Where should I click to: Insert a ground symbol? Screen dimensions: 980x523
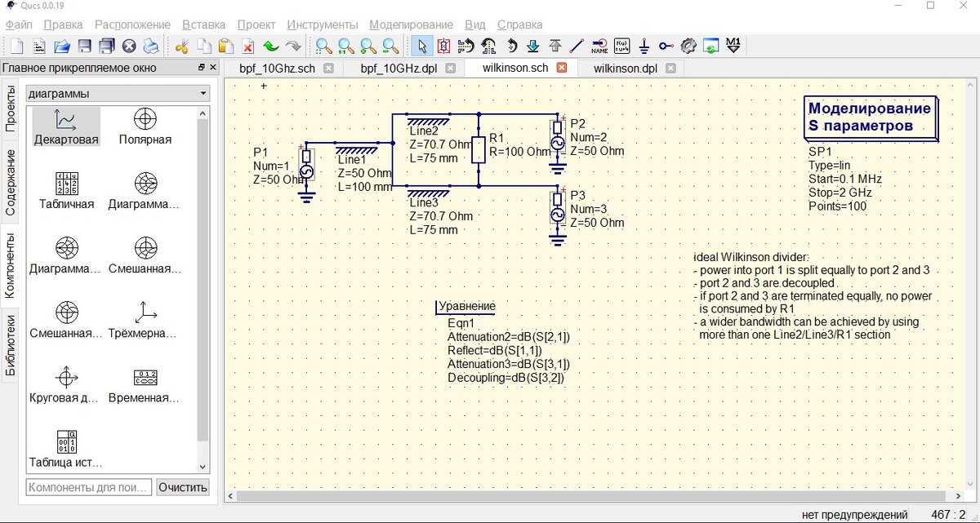pos(644,46)
